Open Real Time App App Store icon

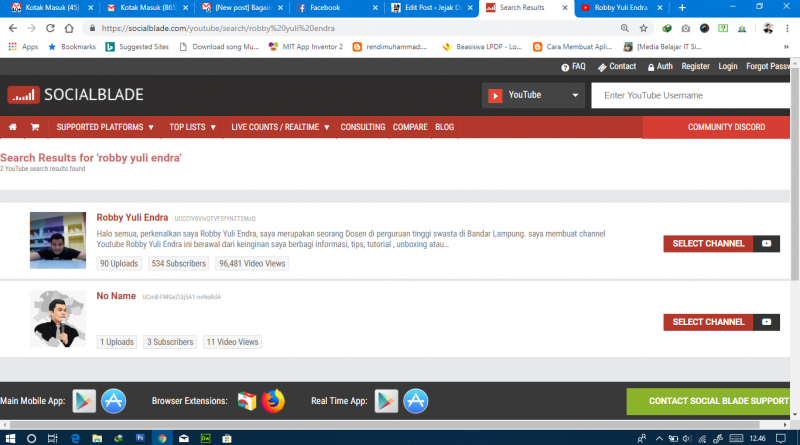415,401
